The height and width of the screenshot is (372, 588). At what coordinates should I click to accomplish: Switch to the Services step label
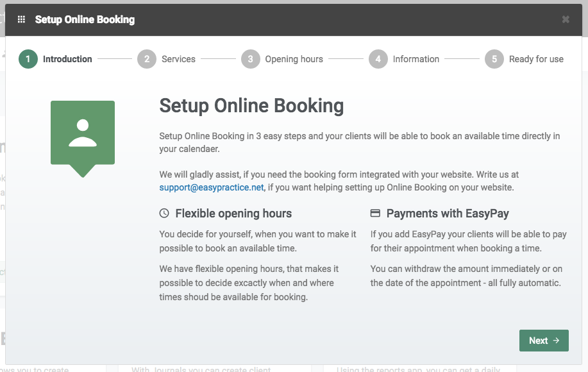(178, 59)
